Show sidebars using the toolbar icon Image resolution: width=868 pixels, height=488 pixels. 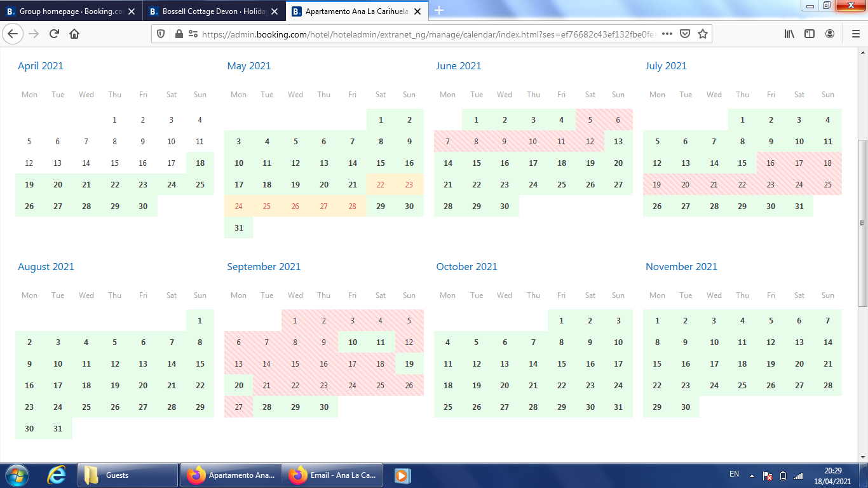(810, 34)
